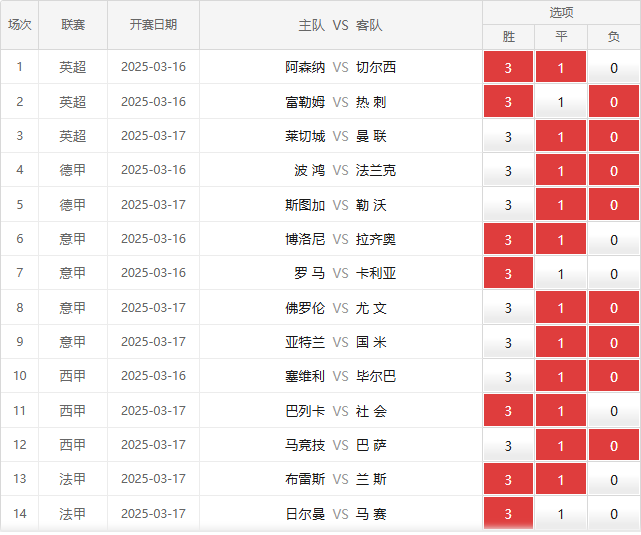
Task: Click the 场次 column header
Action: (20, 25)
